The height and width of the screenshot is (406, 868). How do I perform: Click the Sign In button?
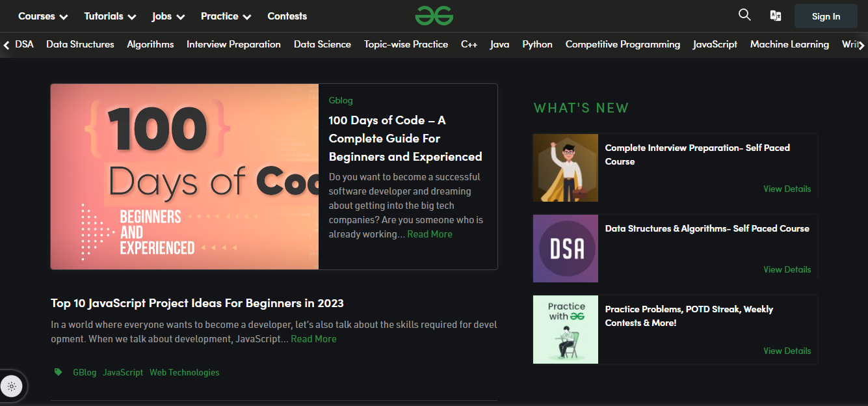pyautogui.click(x=826, y=16)
